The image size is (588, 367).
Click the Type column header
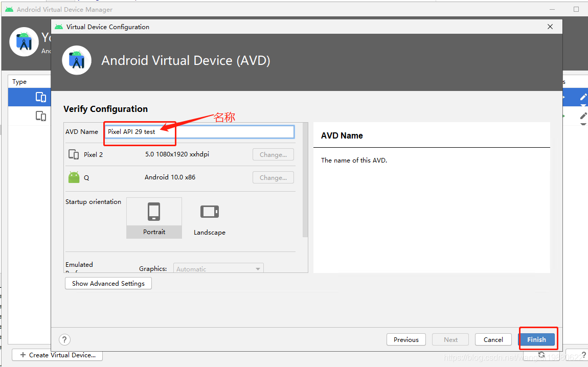click(19, 82)
